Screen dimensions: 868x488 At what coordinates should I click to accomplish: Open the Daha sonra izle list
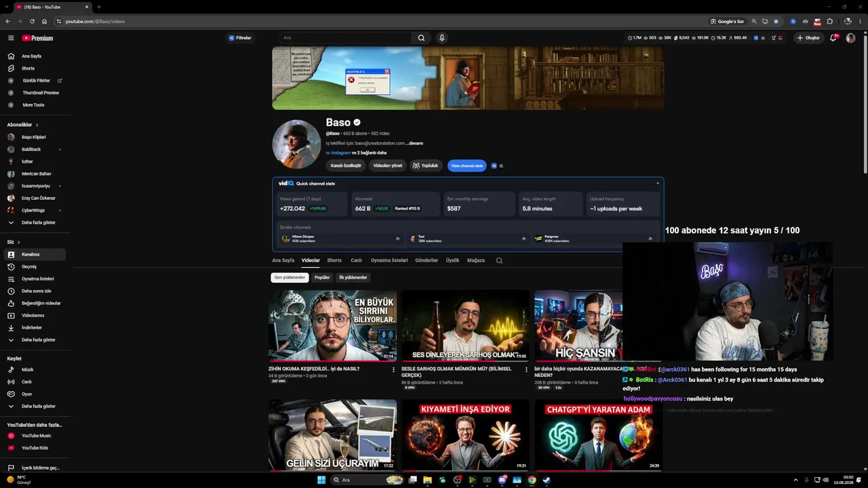pyautogui.click(x=33, y=291)
